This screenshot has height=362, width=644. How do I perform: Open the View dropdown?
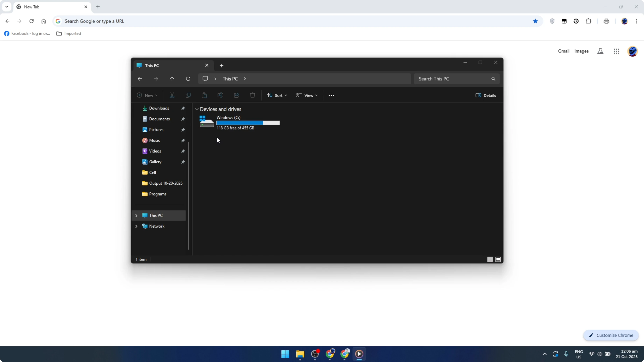307,95
